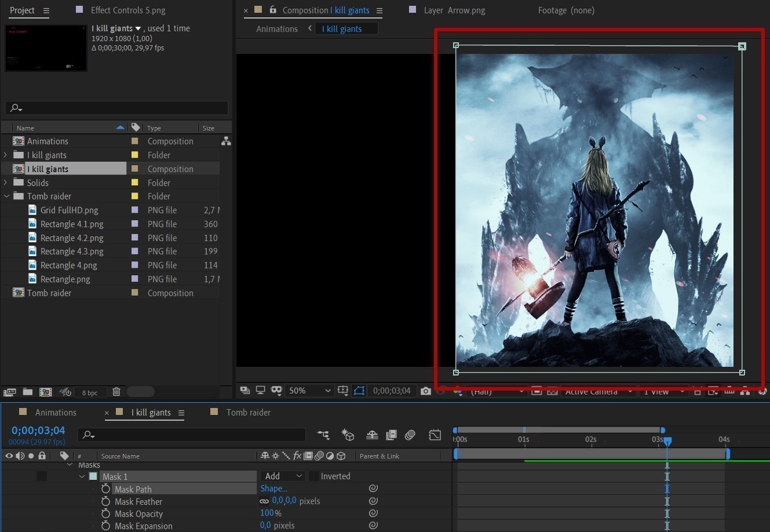Click the Project panel search field

pos(116,108)
